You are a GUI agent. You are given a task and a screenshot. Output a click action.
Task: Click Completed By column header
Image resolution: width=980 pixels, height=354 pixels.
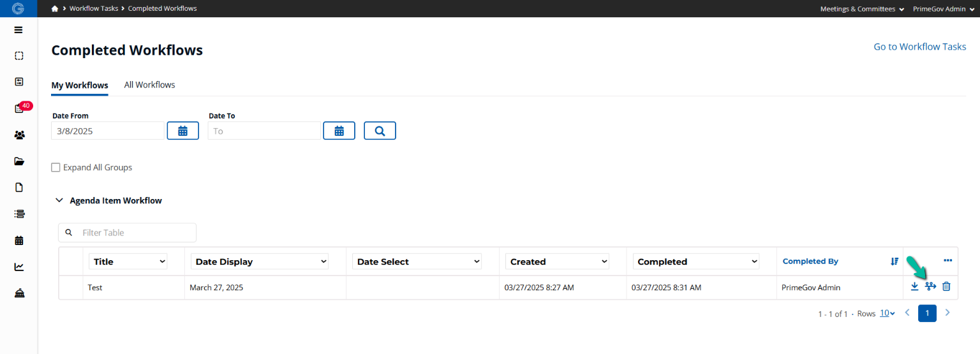tap(810, 262)
